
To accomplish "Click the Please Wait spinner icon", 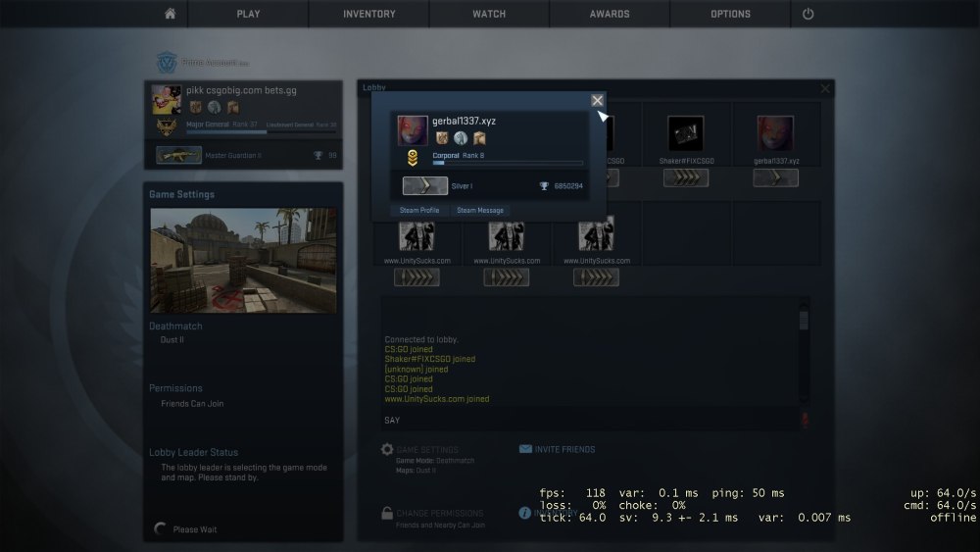I will click(160, 528).
